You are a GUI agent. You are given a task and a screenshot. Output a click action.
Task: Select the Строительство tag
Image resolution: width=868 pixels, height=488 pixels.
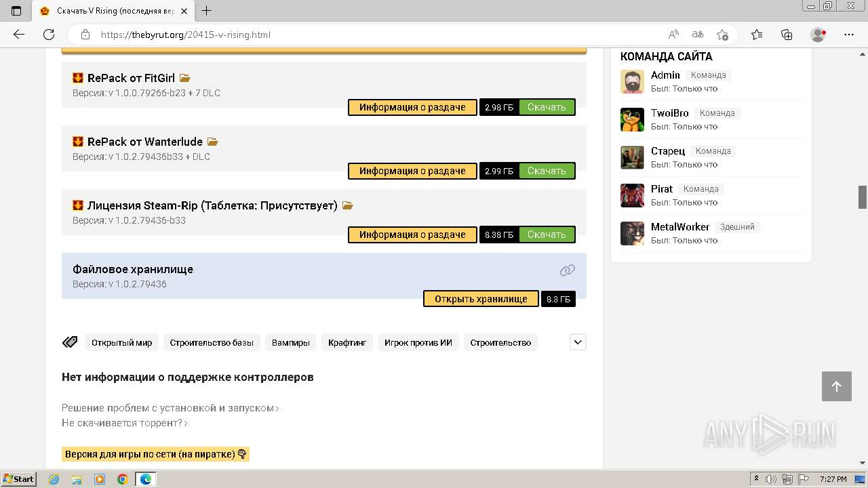(x=500, y=342)
